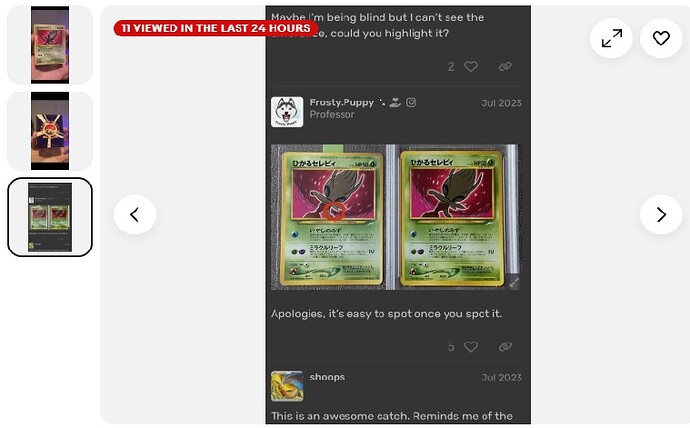Like the top comment heart icon
Screen dimensions: 690x428
pos(471,66)
